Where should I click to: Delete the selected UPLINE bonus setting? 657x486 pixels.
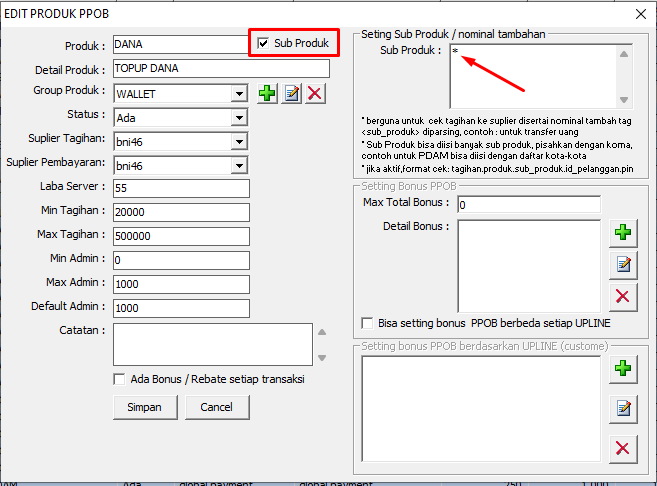pos(623,447)
